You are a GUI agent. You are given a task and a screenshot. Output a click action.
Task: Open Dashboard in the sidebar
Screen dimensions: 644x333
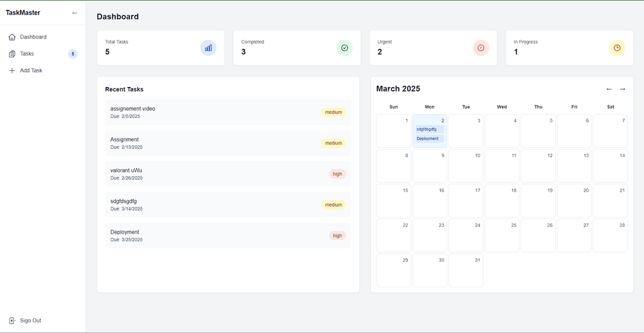click(43, 37)
